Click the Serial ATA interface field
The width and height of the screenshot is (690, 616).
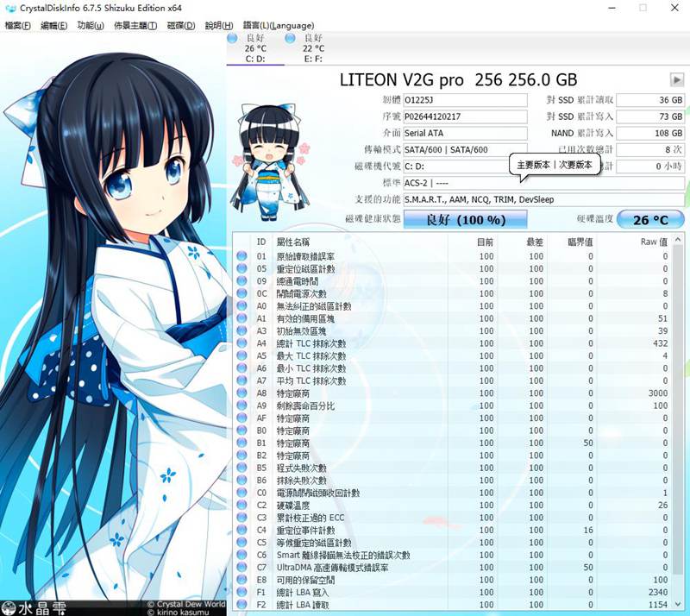click(x=465, y=133)
